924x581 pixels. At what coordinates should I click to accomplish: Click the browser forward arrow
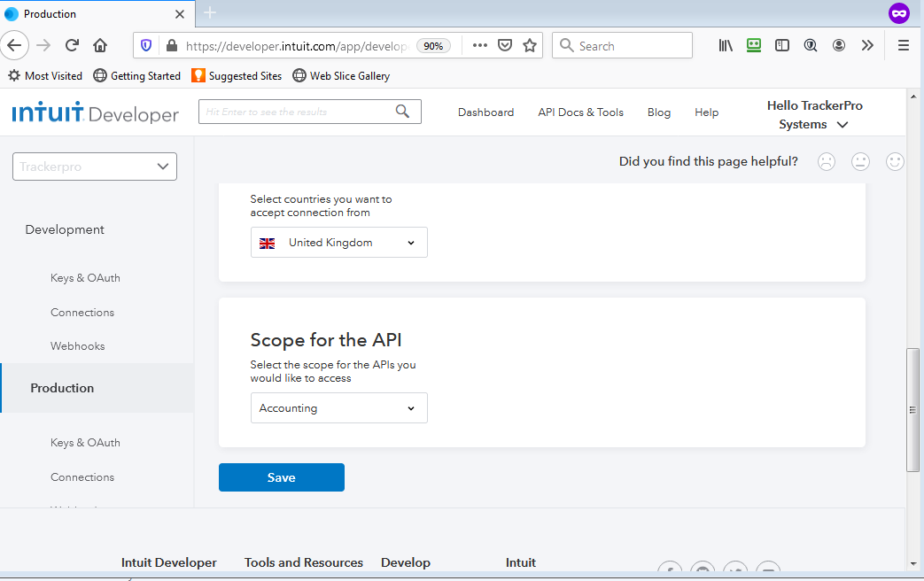(x=43, y=45)
